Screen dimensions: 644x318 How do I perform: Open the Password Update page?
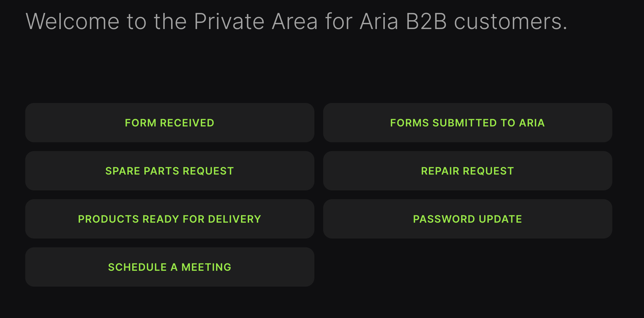click(x=468, y=219)
